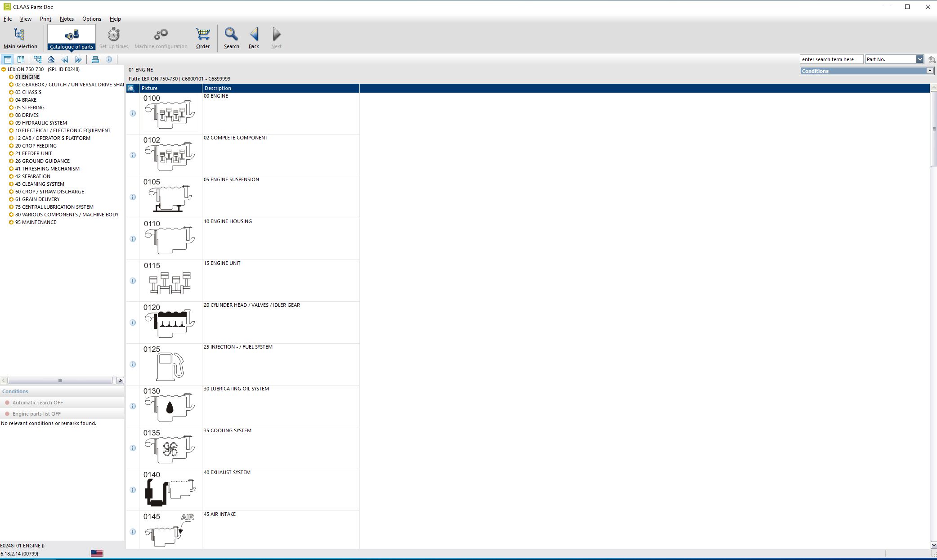The image size is (937, 560).
Task: Open the Part No. search type dropdown
Action: click(919, 59)
